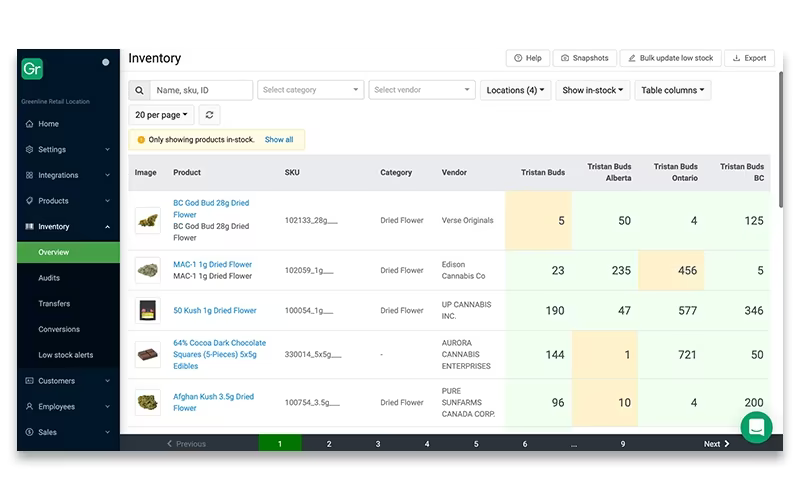
Task: Expand the Settings menu chevron
Action: (107, 149)
